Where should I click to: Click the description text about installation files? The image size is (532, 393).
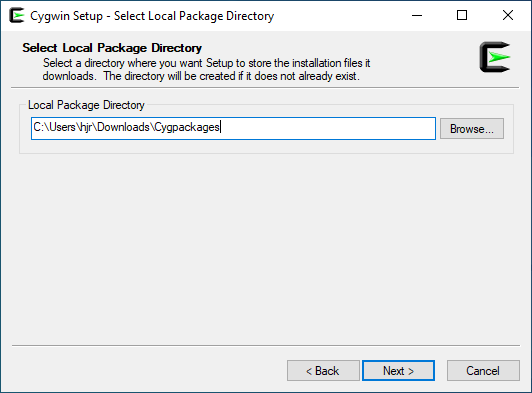206,70
